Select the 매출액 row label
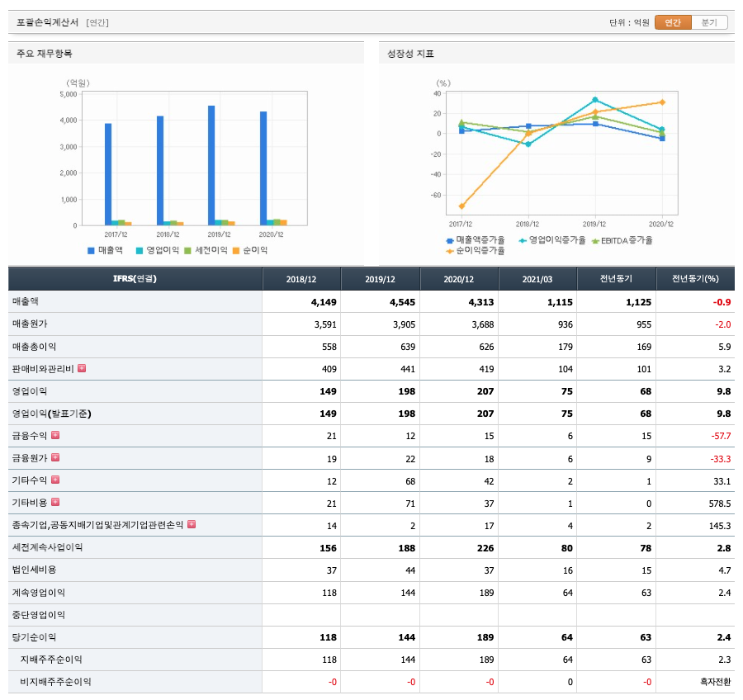This screenshot has width=743, height=700. (26, 301)
